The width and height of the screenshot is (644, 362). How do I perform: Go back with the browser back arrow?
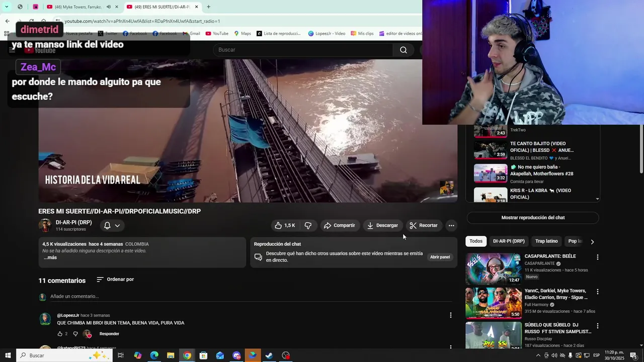click(x=7, y=21)
